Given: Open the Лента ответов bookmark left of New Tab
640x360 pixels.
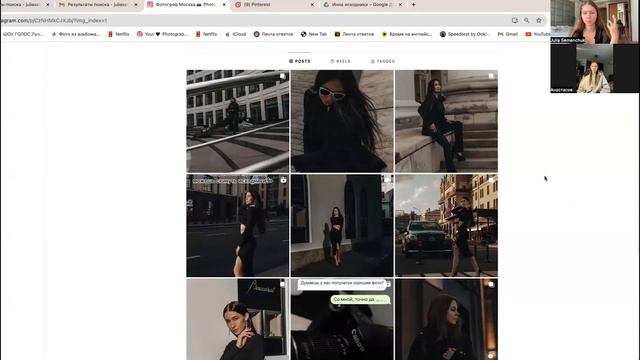Looking at the screenshot, I should point(273,34).
